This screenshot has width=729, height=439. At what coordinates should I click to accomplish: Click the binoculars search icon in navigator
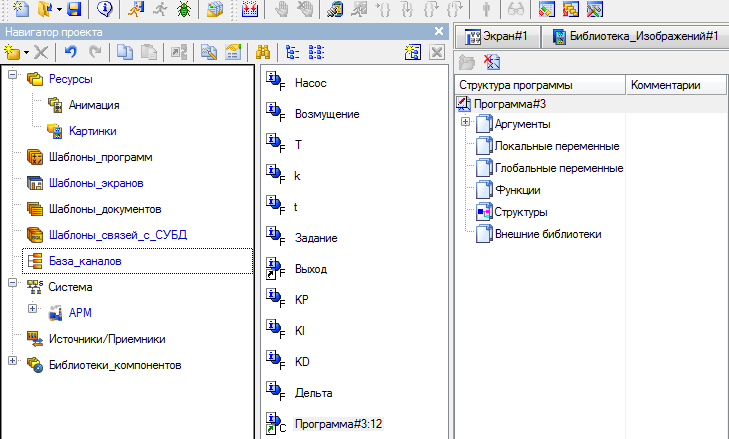(263, 52)
